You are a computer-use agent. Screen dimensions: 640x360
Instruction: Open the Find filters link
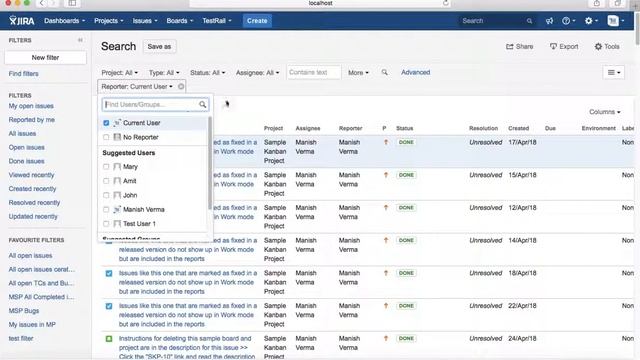[x=24, y=73]
